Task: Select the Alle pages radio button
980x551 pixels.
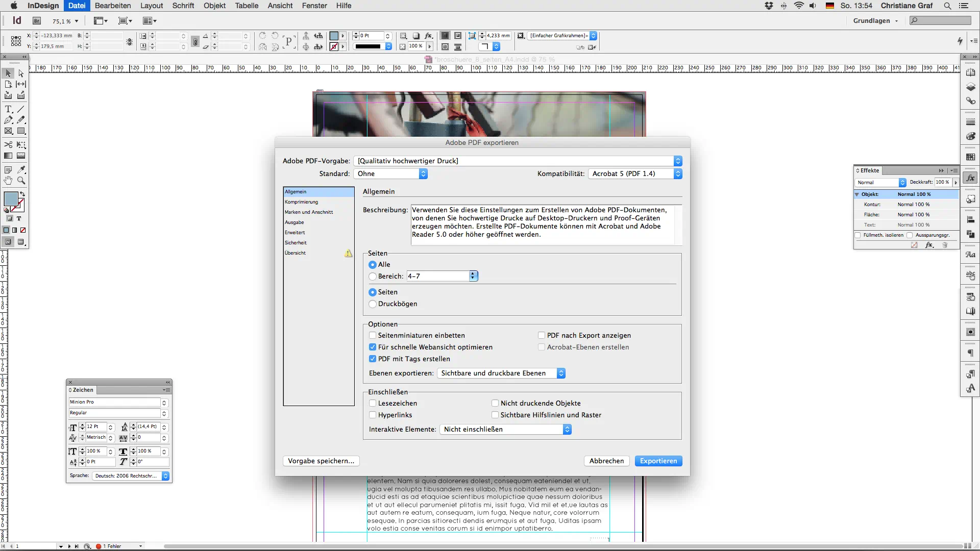Action: tap(373, 264)
